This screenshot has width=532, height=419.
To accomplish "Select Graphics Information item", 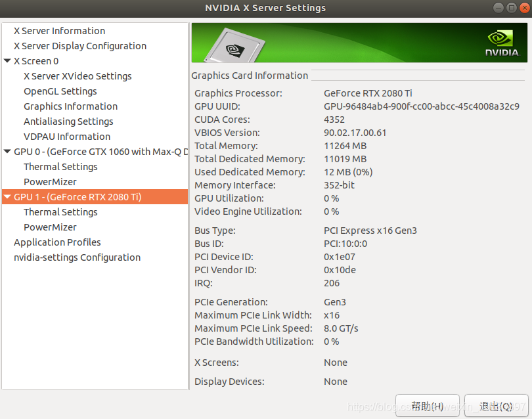I will (x=70, y=106).
